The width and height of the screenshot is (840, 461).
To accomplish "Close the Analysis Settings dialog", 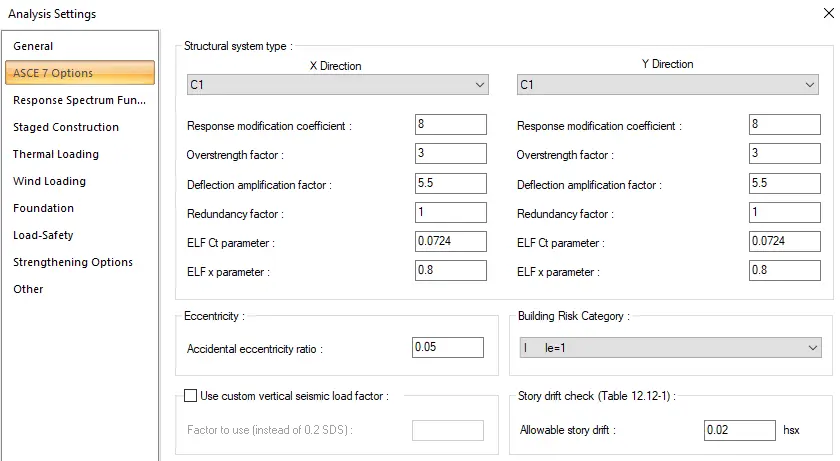I will tap(828, 13).
